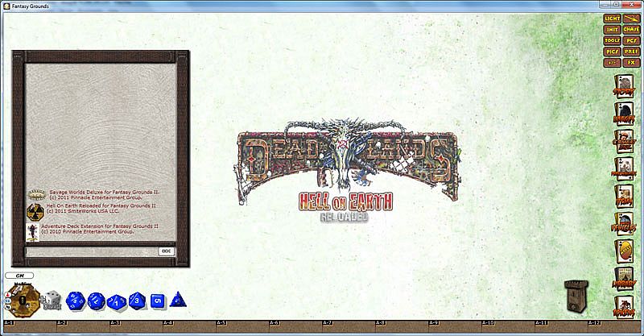Select hotkey slot A-2
644x336 pixels.
coord(83,326)
